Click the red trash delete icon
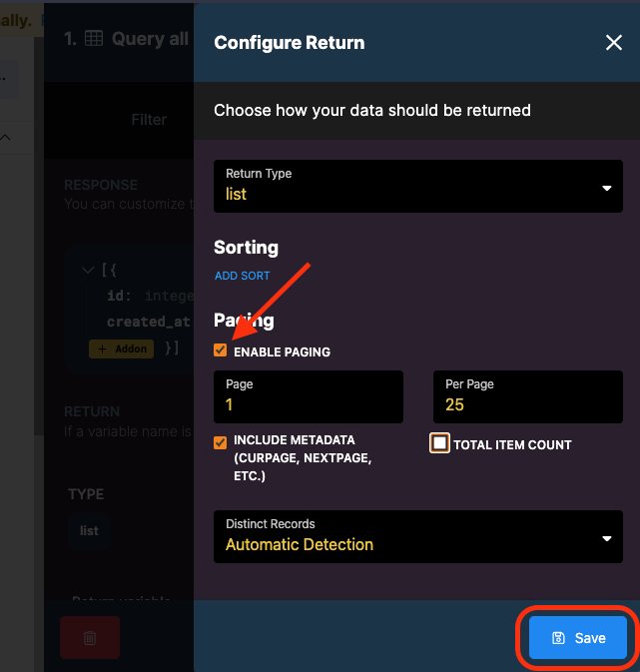640x672 pixels. 89,637
